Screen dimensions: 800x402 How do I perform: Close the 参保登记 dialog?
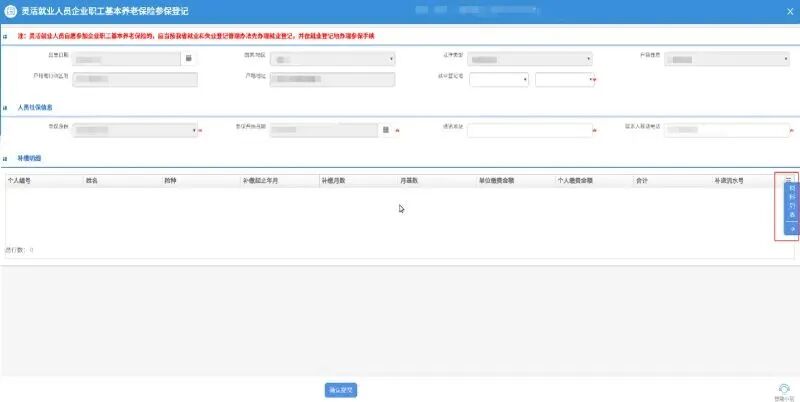(x=790, y=11)
